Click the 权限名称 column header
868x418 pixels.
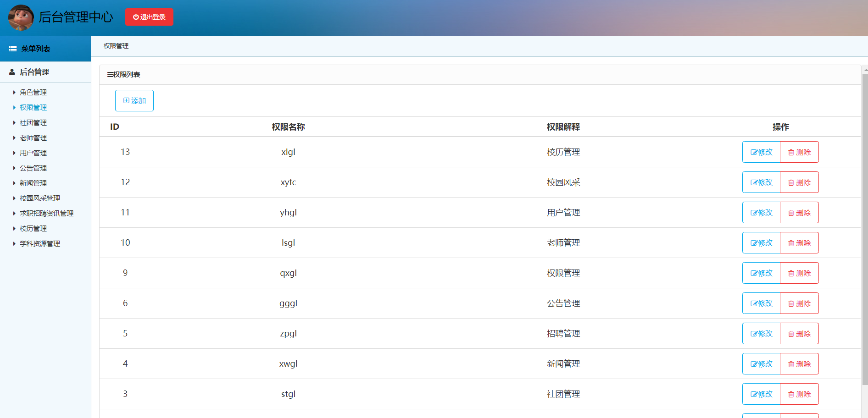288,127
